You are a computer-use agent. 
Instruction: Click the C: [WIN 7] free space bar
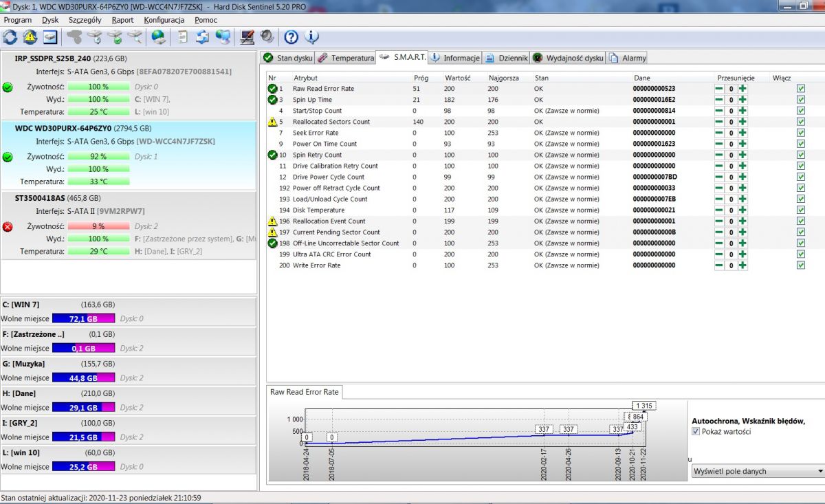[x=83, y=318]
